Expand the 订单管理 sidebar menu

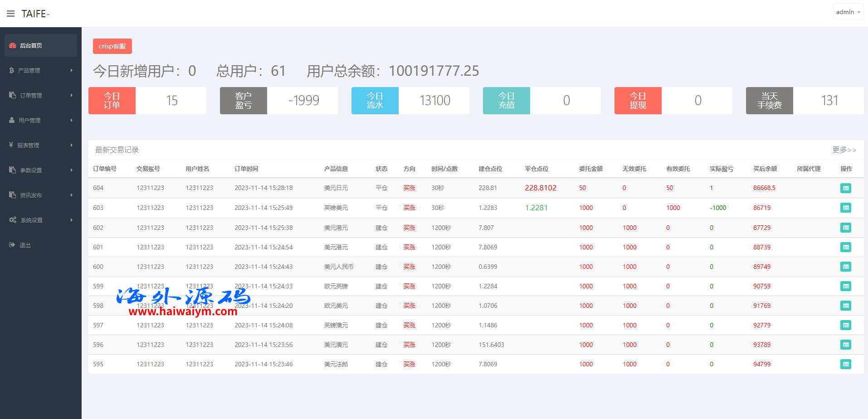(x=40, y=95)
